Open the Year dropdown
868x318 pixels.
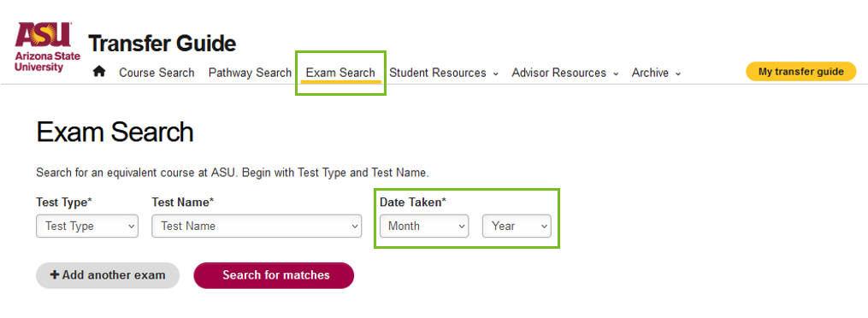[x=517, y=227]
